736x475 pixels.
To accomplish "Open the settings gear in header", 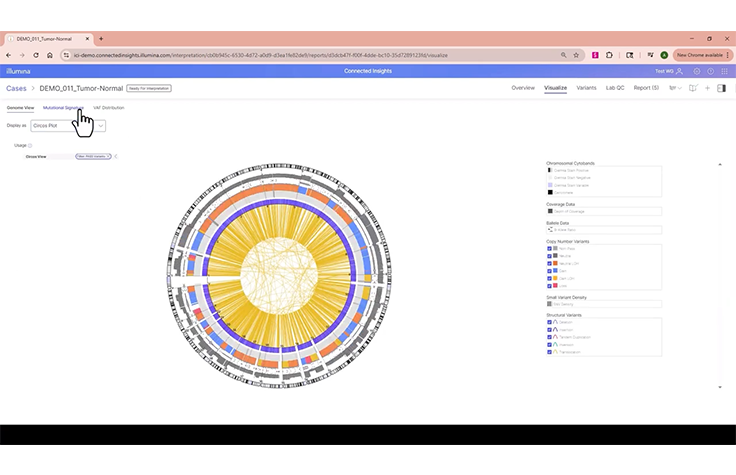I will 696,71.
